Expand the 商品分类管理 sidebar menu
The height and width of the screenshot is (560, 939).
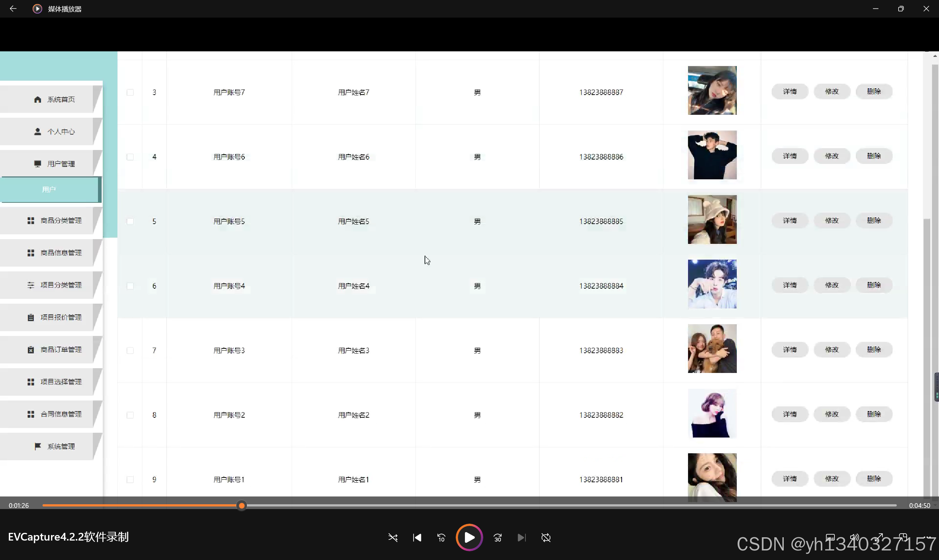tap(54, 220)
